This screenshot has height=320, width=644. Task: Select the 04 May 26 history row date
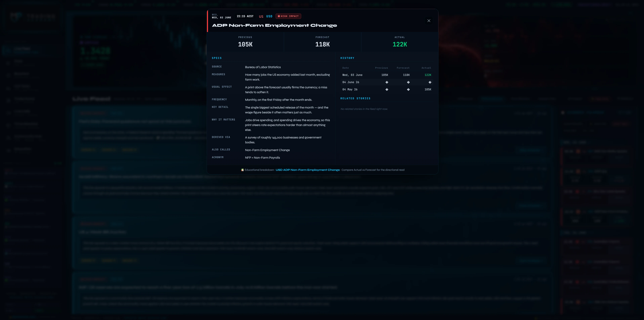coord(350,89)
